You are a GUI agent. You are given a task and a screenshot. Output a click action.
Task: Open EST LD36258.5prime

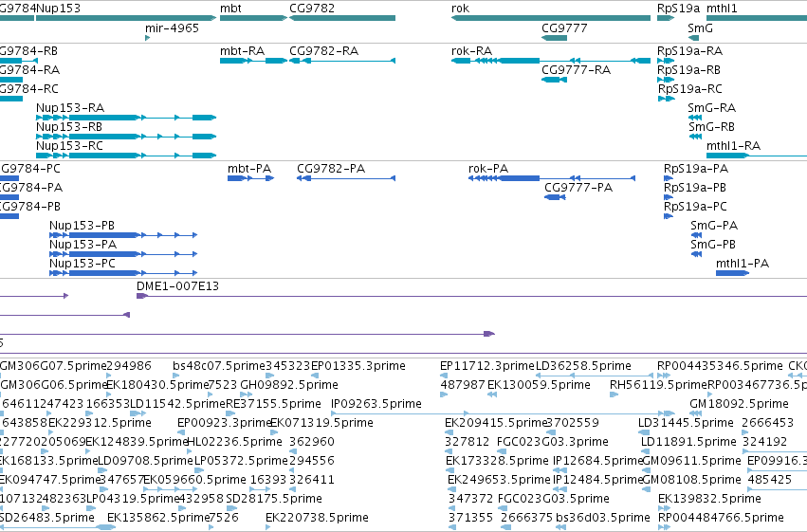point(583,366)
